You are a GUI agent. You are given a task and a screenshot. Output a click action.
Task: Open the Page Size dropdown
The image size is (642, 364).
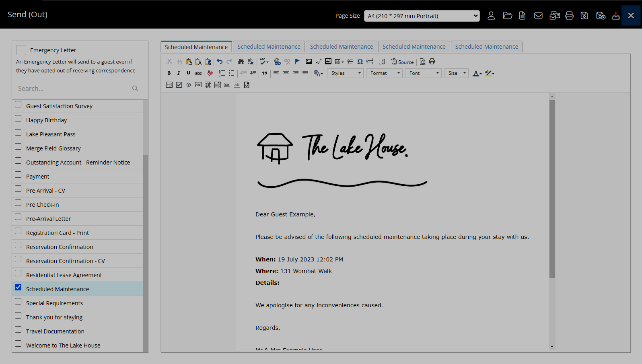[x=422, y=16]
